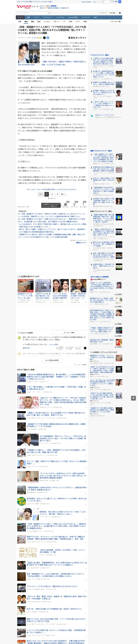This screenshot has width=138, height=644.
Task: Open the 滝沢秀明 article thumbnail
Action: [21, 501]
